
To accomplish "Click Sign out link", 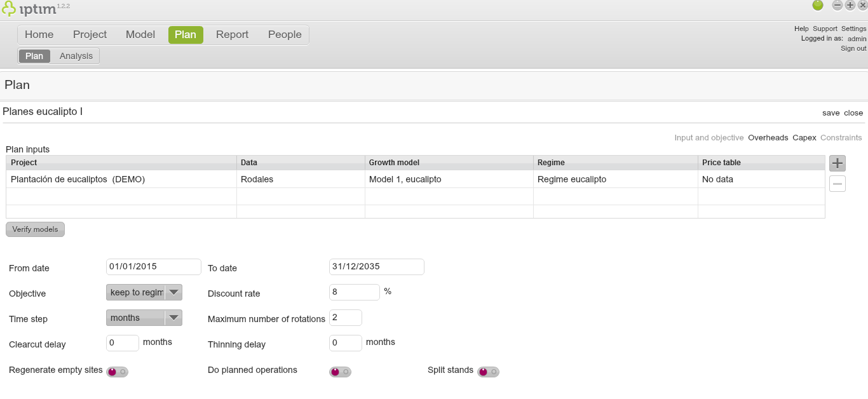I will (853, 48).
